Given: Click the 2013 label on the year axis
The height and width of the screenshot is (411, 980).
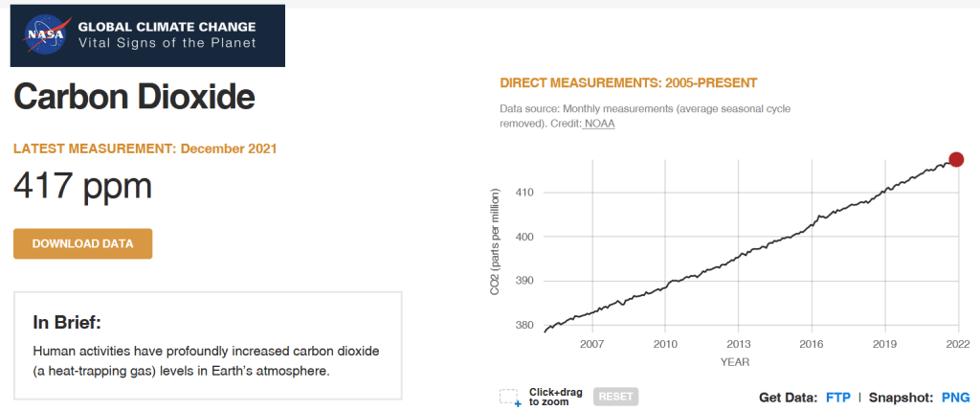Looking at the screenshot, I should point(738,343).
